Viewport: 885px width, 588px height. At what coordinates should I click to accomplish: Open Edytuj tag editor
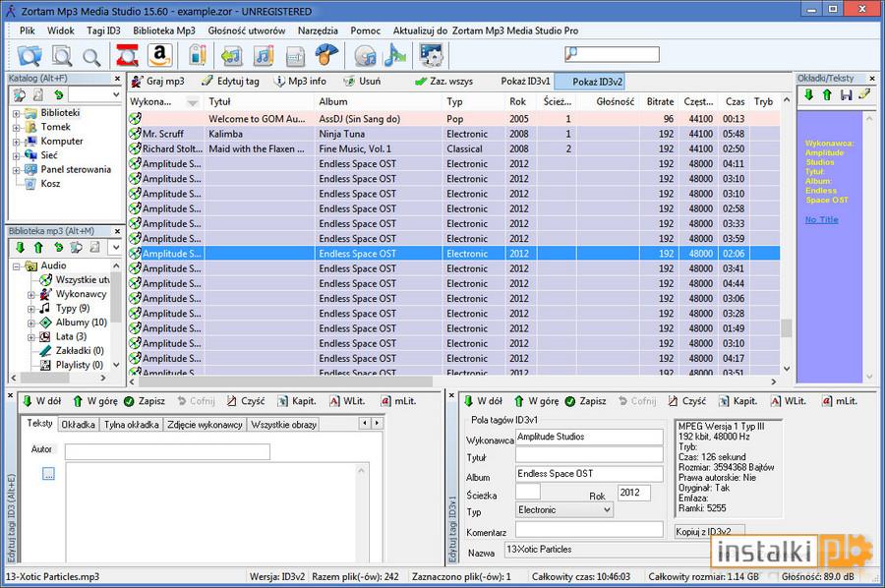pyautogui.click(x=230, y=82)
